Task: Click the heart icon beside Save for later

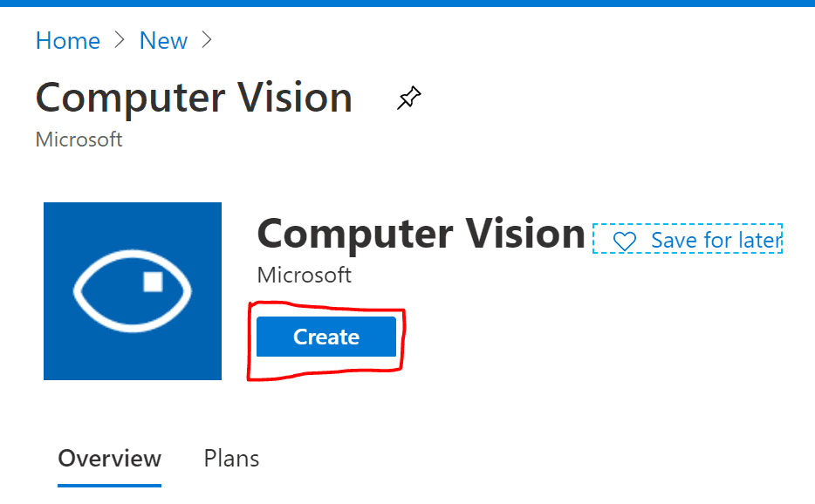Action: (624, 241)
